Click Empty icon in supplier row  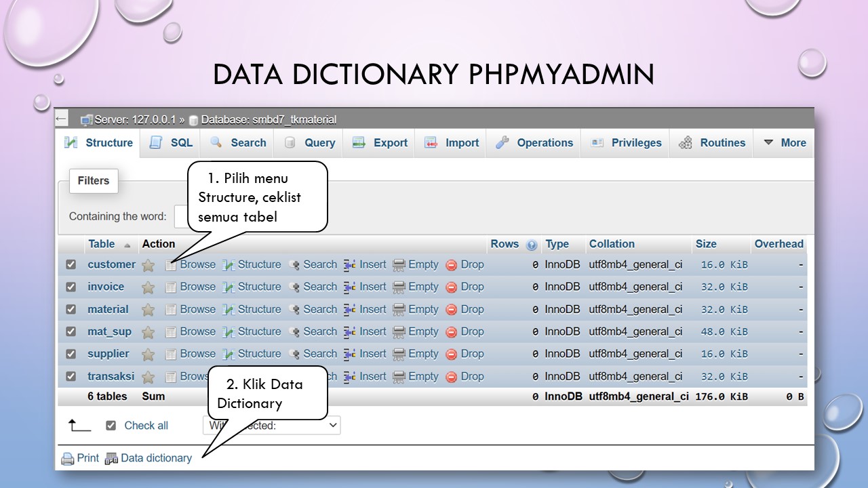[x=399, y=354]
